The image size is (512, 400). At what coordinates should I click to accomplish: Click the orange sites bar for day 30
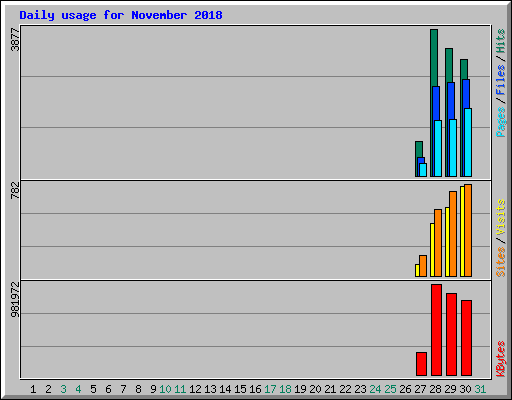click(x=468, y=230)
